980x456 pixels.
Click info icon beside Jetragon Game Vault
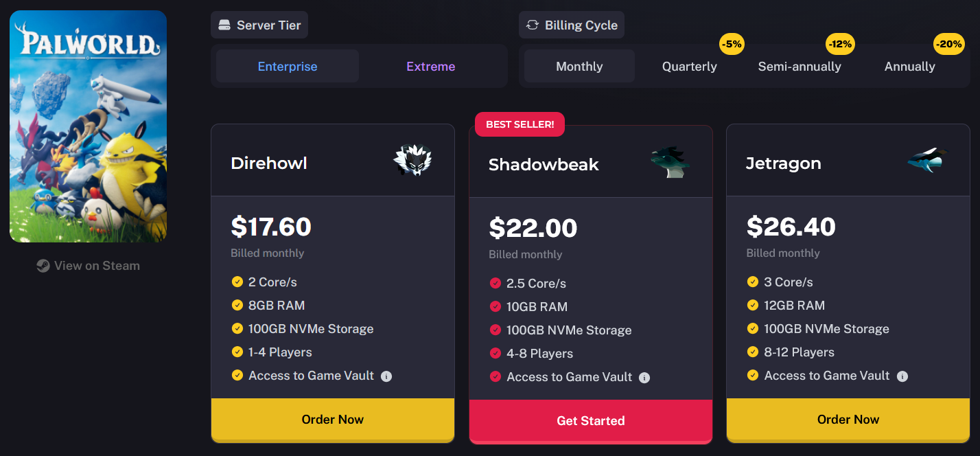[x=902, y=376]
